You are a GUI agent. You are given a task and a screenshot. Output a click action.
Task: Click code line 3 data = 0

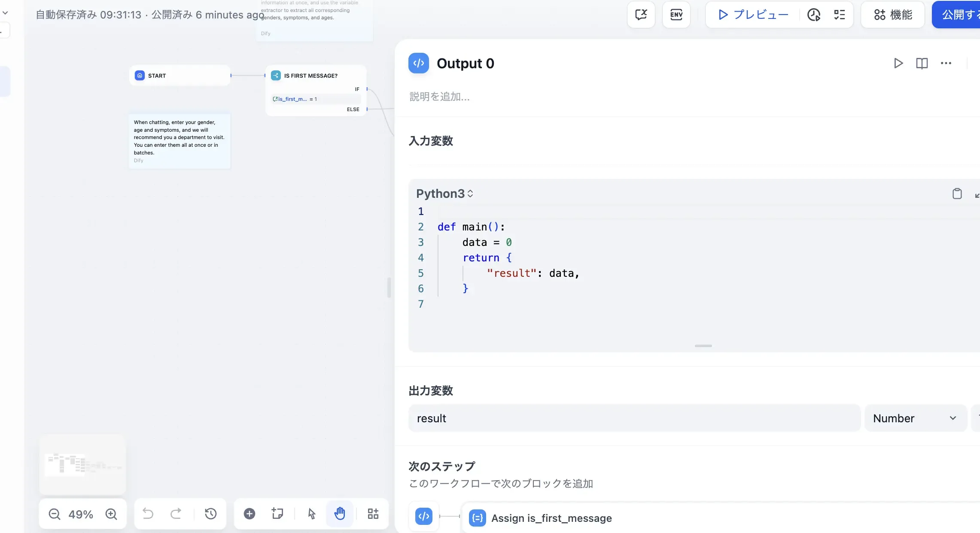(487, 242)
